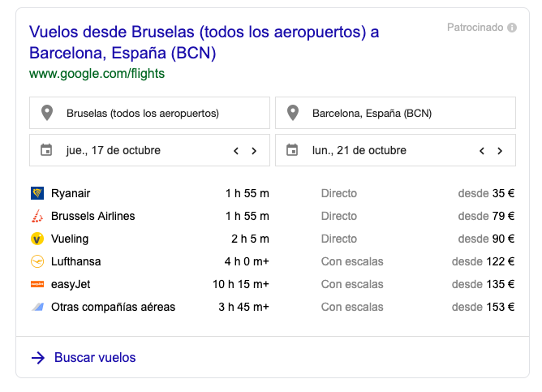Click the origin location pin icon
542x392 pixels.
(x=47, y=113)
